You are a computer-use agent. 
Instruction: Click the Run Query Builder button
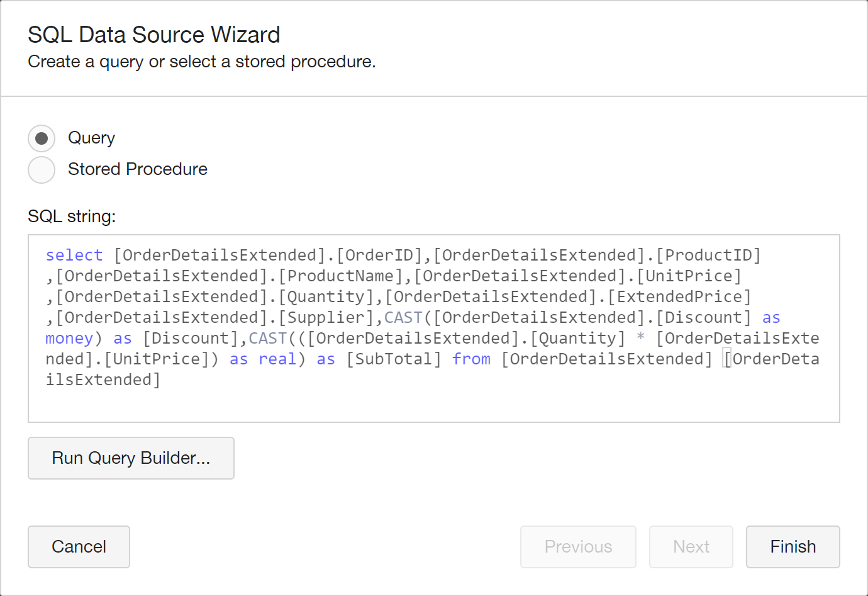coord(131,458)
